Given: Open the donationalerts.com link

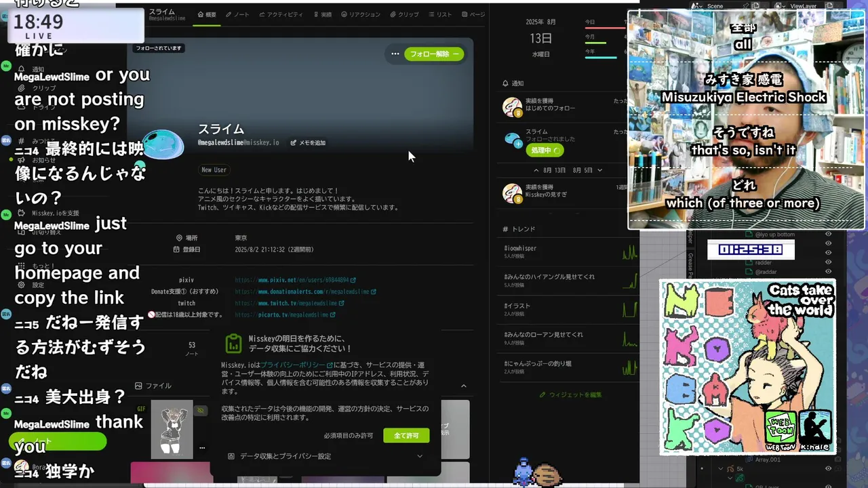Looking at the screenshot, I should coord(306,291).
